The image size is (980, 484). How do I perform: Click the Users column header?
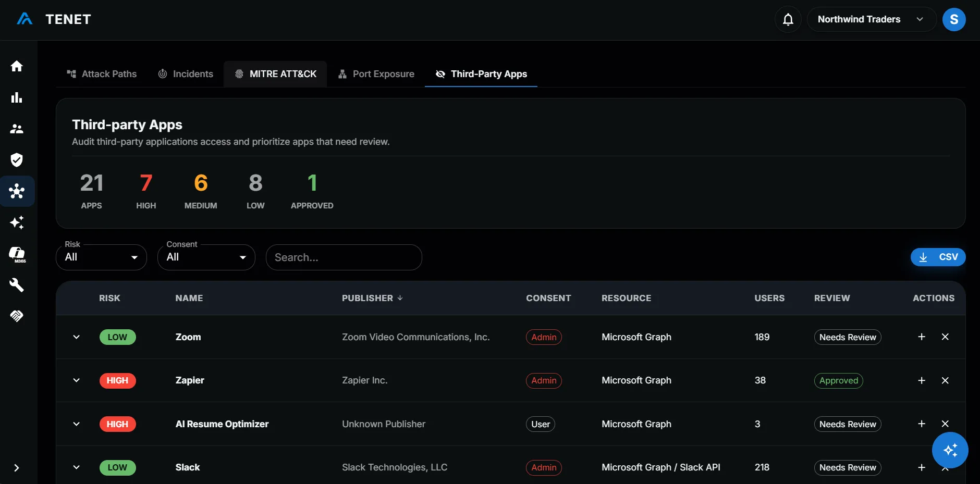[769, 298]
